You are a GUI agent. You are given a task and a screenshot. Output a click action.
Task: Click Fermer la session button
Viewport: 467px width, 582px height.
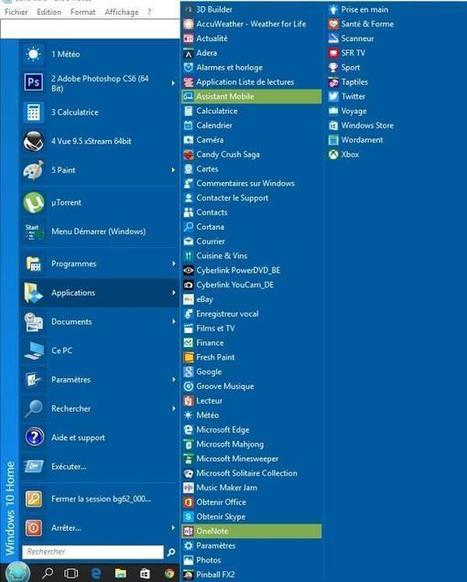coord(99,499)
